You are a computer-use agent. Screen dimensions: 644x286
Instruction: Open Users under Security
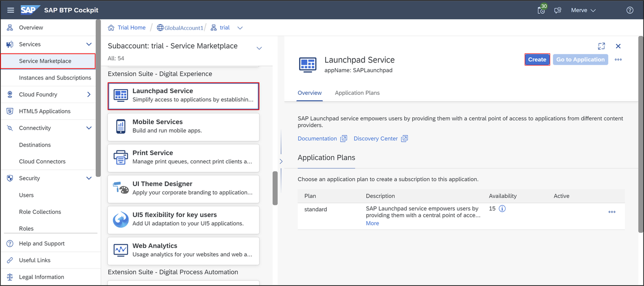(x=26, y=195)
